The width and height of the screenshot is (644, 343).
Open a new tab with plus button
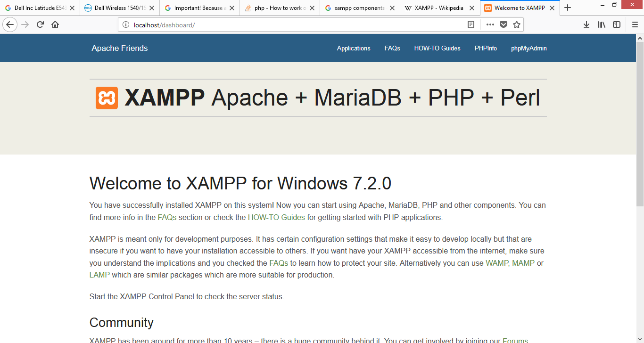tap(568, 8)
